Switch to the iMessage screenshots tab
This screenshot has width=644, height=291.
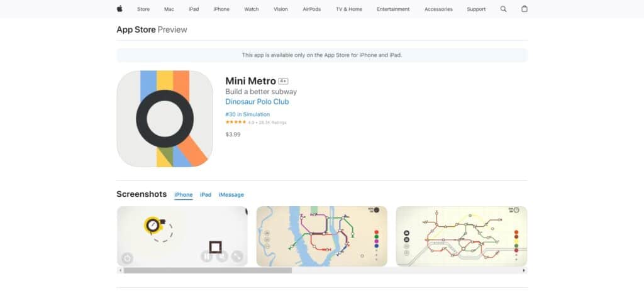[x=231, y=195]
